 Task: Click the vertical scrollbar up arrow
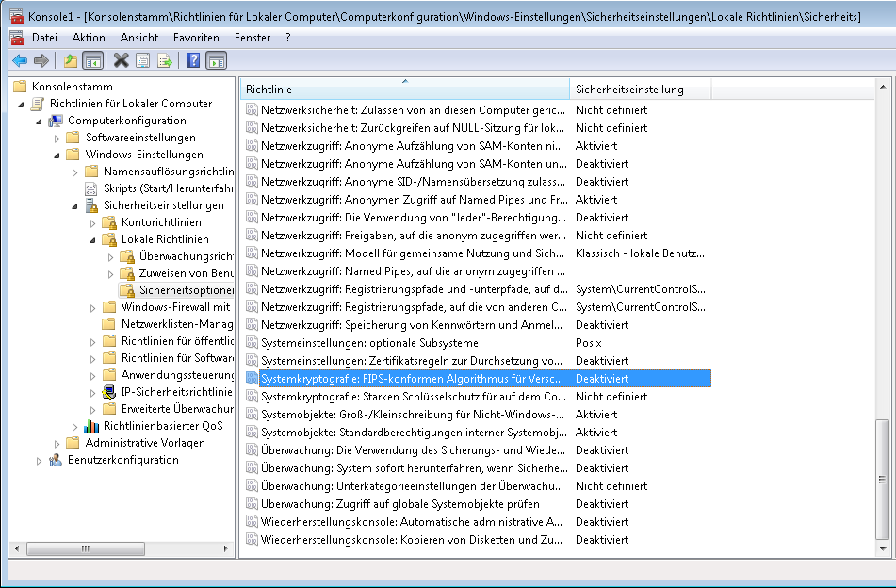[x=882, y=88]
